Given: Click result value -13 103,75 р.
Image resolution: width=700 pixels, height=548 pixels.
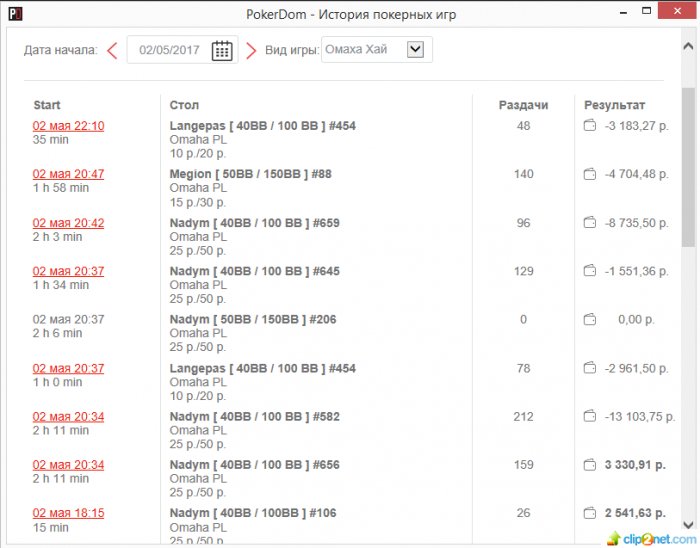Looking at the screenshot, I should tap(640, 416).
